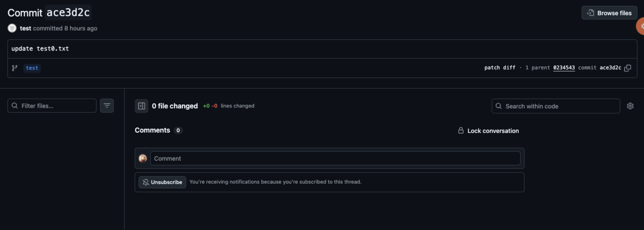Image resolution: width=644 pixels, height=230 pixels.
Task: Open the committer avatar beside test
Action: tap(12, 28)
